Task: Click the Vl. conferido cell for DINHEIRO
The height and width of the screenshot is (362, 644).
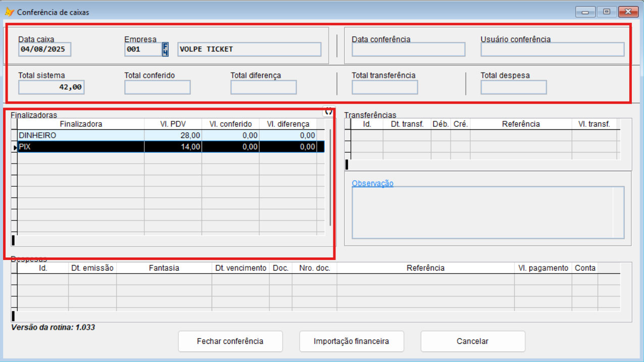Action: (230, 135)
